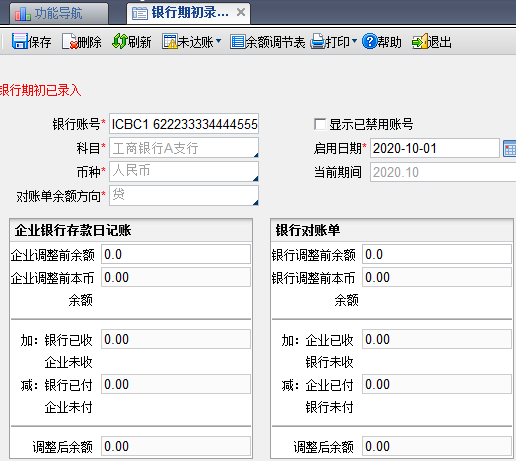The width and height of the screenshot is (516, 461).
Task: Open 帮助 help
Action: click(382, 42)
